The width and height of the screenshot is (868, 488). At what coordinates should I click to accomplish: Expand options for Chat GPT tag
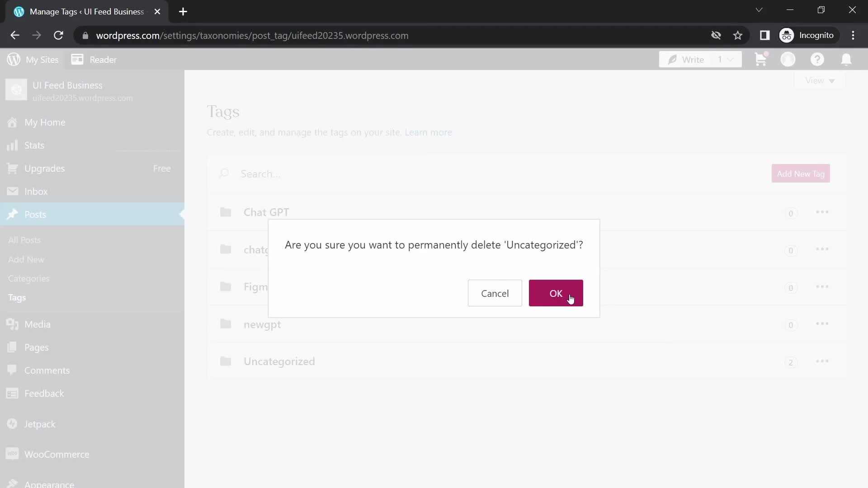(x=822, y=212)
